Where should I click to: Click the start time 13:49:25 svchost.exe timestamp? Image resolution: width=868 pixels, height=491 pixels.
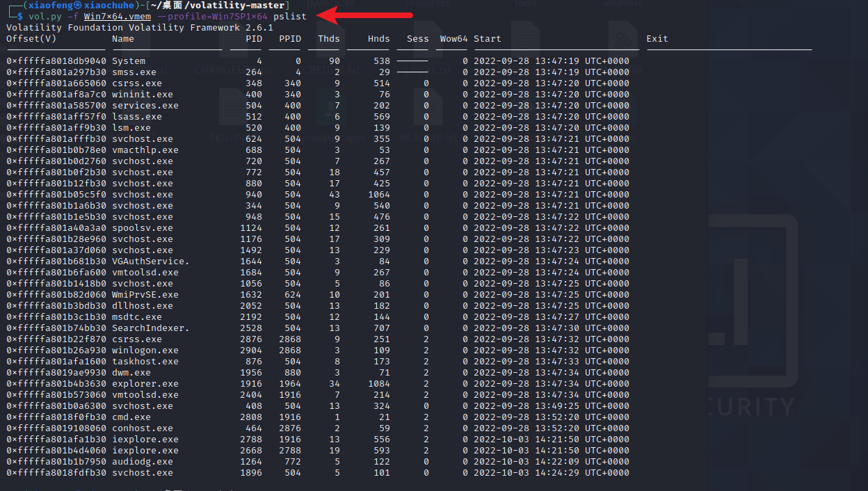click(x=552, y=405)
